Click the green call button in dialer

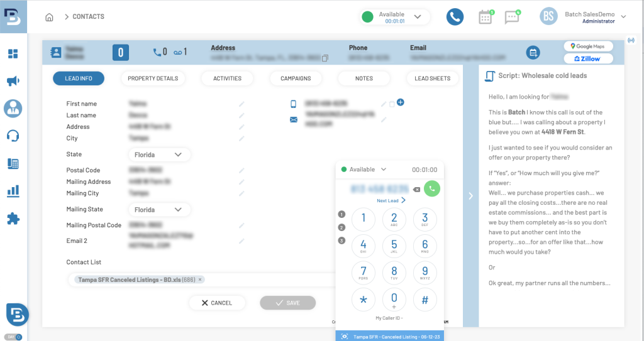click(x=432, y=188)
